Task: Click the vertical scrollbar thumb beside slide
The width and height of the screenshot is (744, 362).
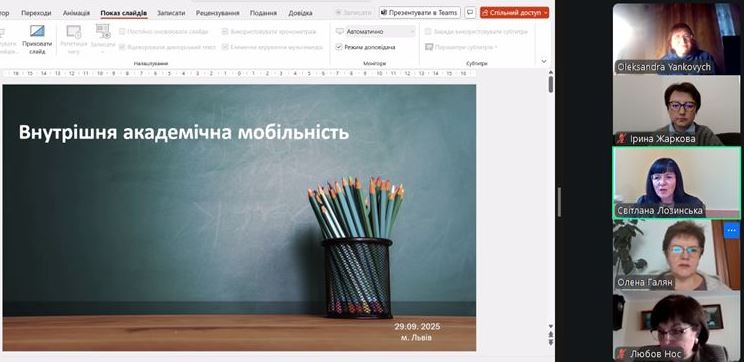Action: 550,84
